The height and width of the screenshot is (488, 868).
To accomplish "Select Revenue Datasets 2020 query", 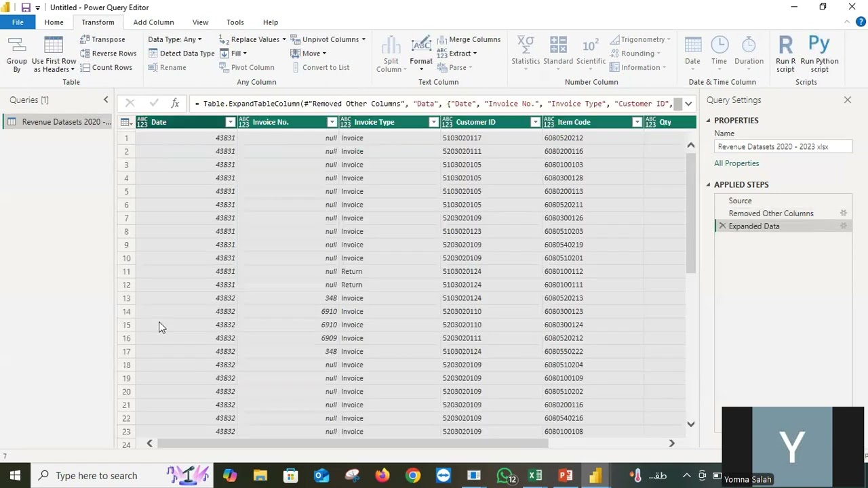I will [x=58, y=122].
